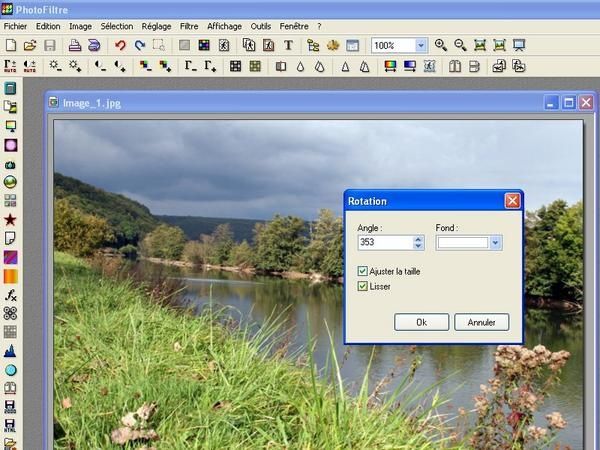The image size is (600, 450).
Task: Click the orange gradient icon in left sidebar
Action: point(10,276)
